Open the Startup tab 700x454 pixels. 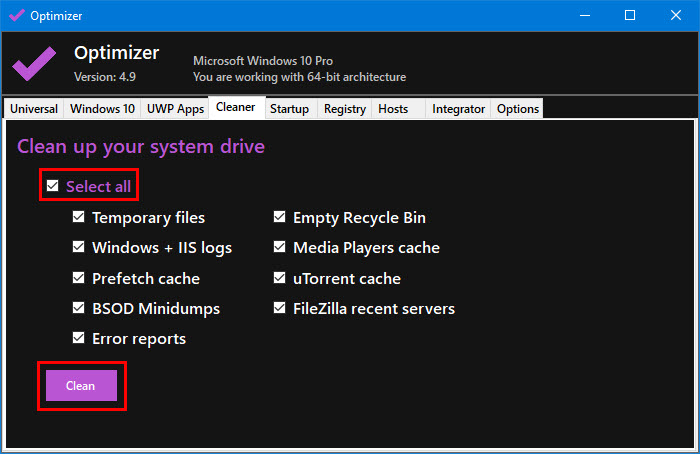(x=290, y=109)
